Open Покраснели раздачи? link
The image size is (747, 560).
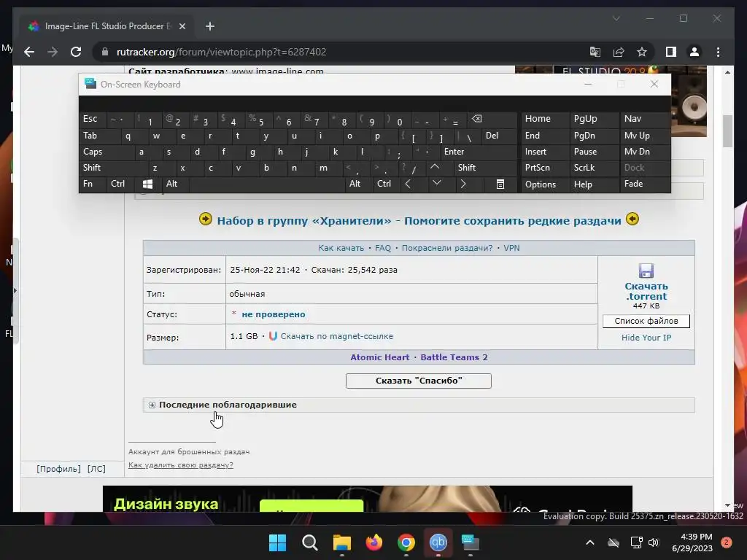pos(447,248)
